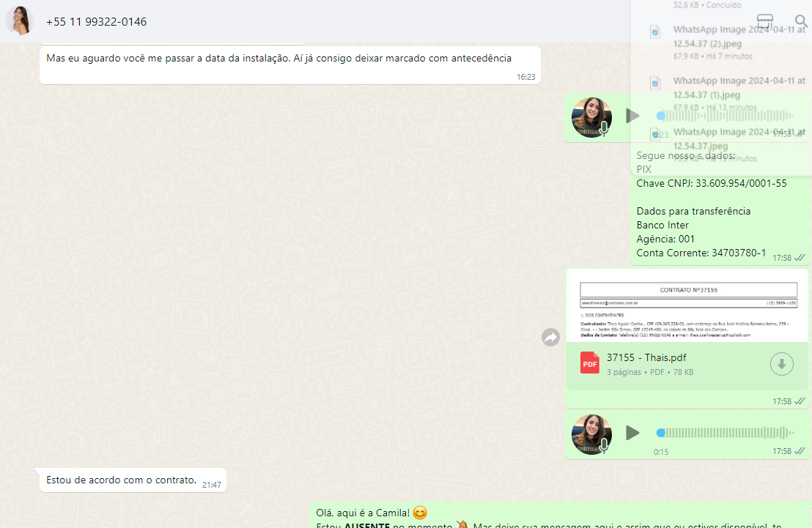Download the 37155 - Thais.pdf attachment
812x528 pixels.
pos(781,364)
